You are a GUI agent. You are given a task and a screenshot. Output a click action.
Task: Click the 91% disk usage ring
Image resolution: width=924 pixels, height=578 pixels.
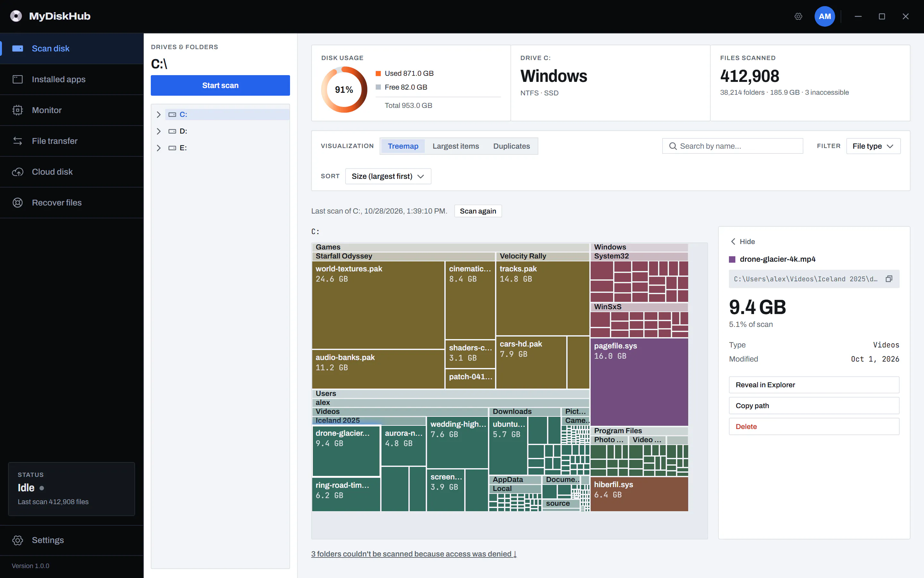(x=344, y=90)
